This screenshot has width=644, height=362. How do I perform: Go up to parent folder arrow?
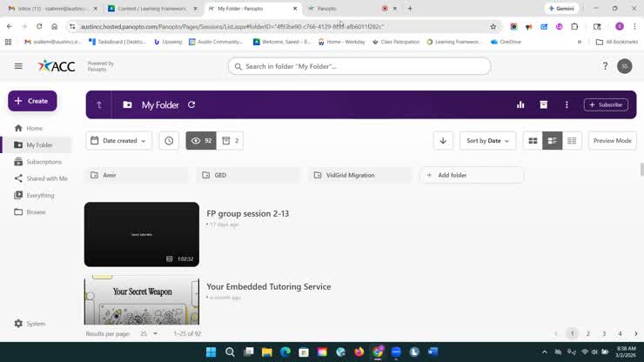coord(99,104)
